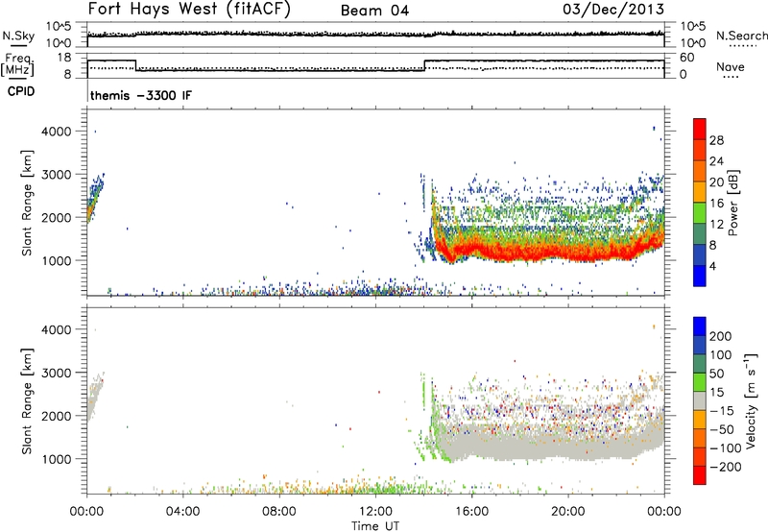Select the 'N.Search' legend label
768x532 pixels.
(741, 36)
